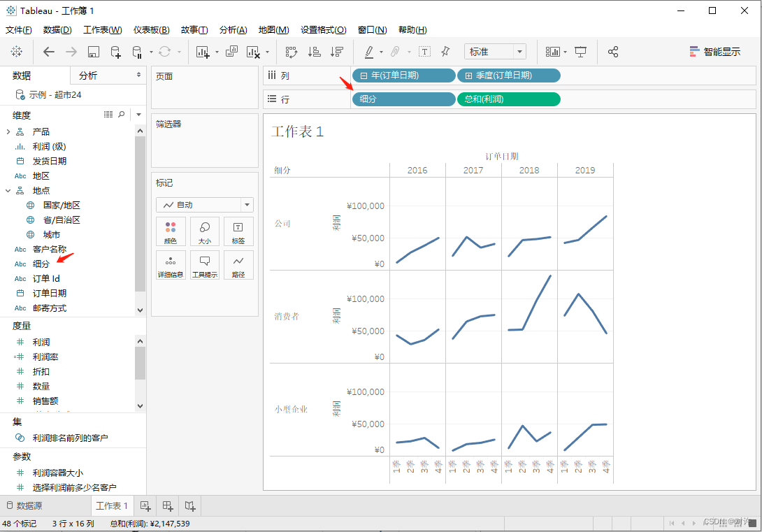762x532 pixels.
Task: Click new story tab icon at bottom
Action: (x=190, y=506)
